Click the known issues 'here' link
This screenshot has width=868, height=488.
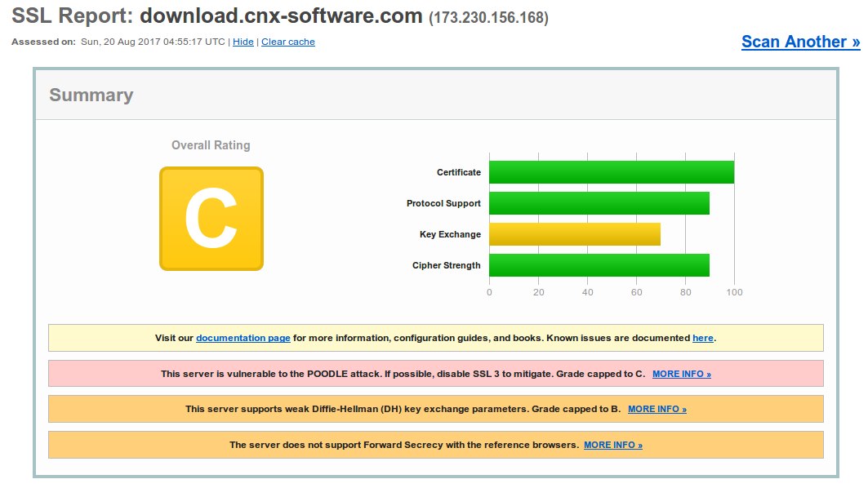click(x=702, y=338)
